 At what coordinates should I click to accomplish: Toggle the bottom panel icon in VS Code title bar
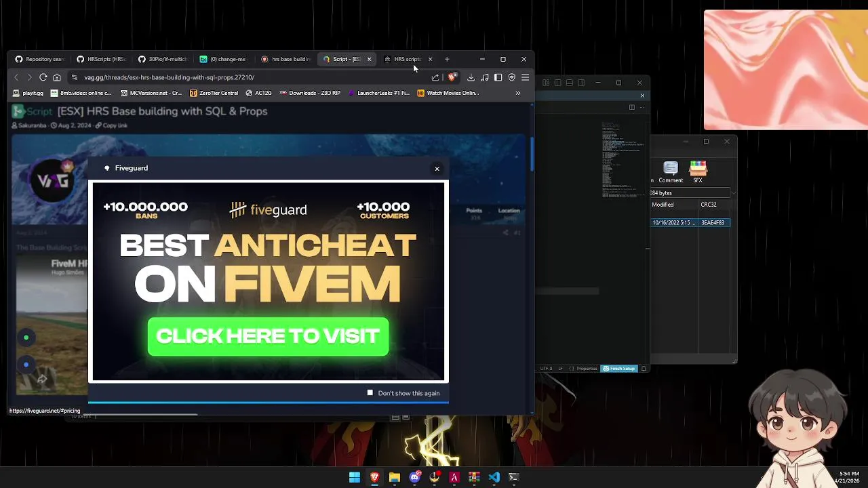570,83
